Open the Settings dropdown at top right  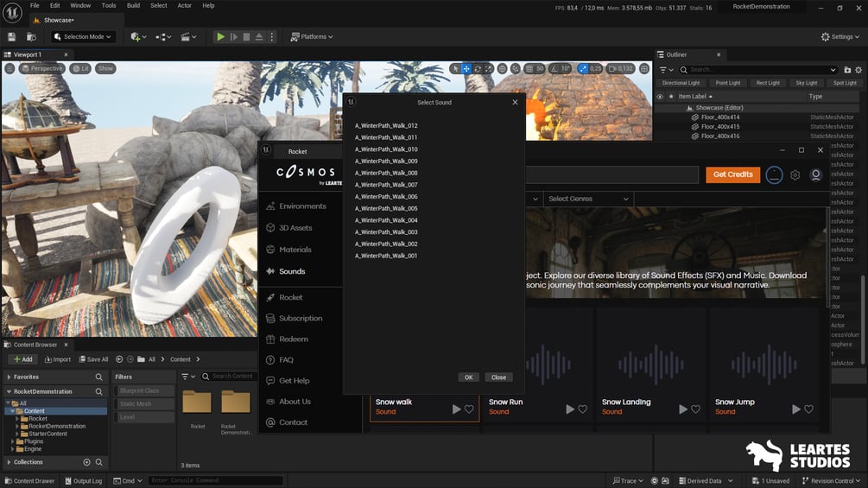[839, 36]
